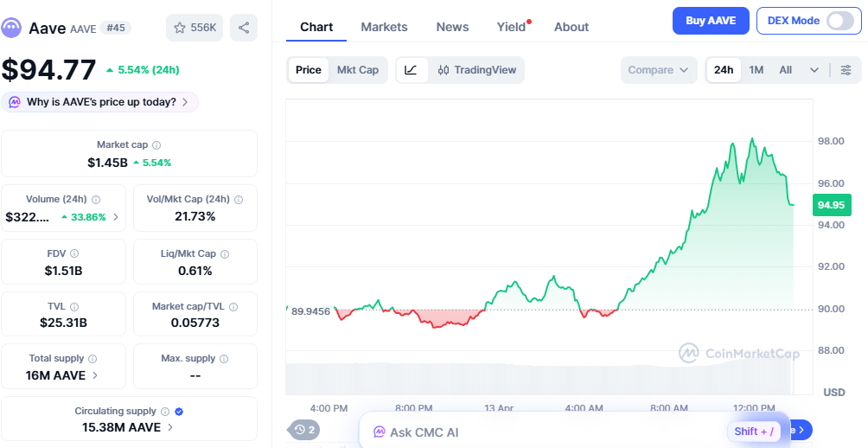Click the $25.31B TVL value

tap(63, 323)
